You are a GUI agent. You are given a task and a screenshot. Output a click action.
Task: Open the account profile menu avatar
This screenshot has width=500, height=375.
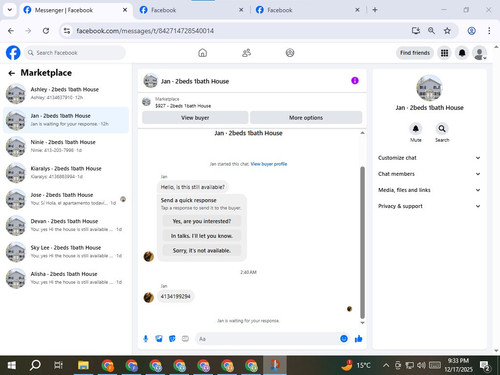point(480,53)
